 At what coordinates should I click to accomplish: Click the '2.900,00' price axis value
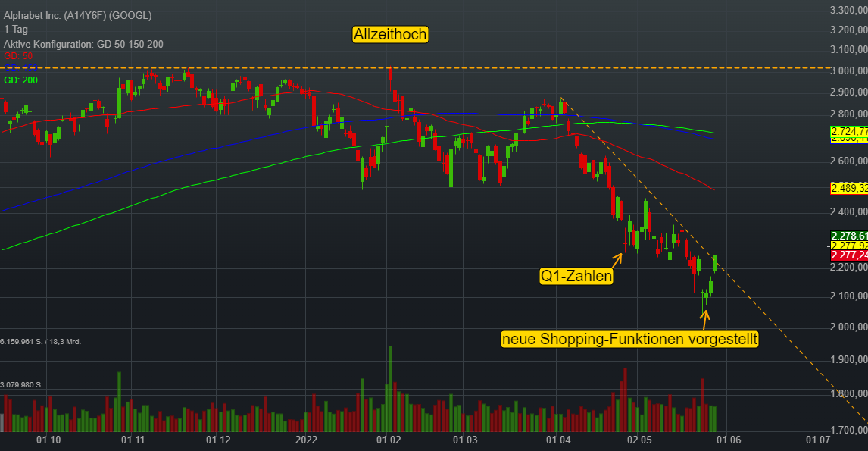point(848,92)
